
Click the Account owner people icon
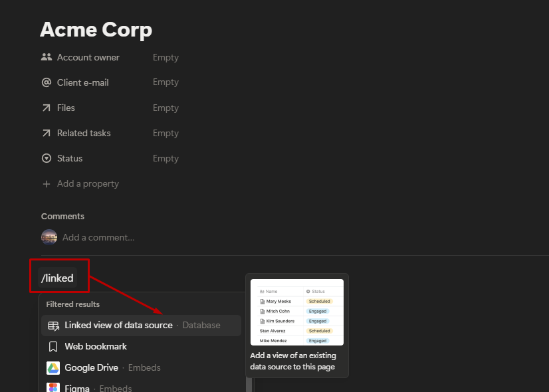[x=46, y=57]
